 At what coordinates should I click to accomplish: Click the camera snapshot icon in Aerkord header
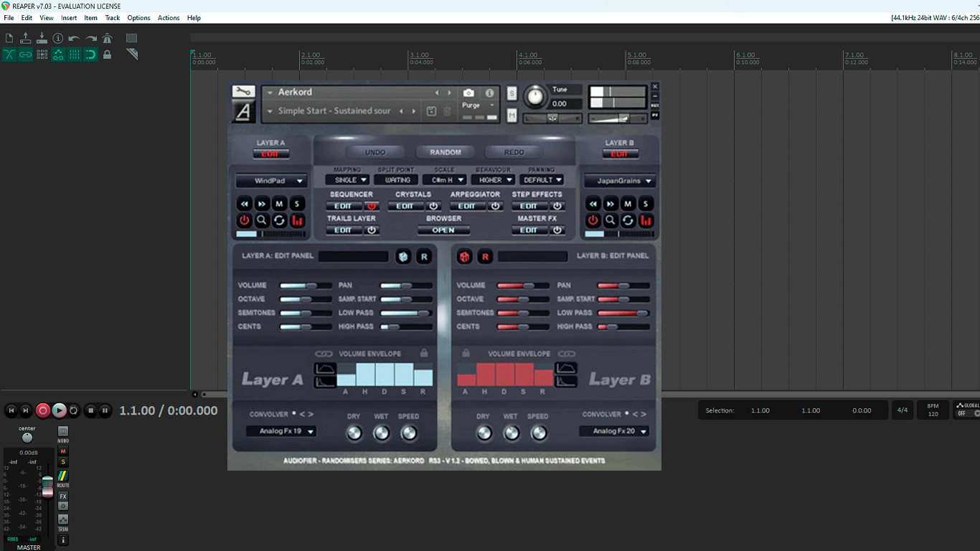(468, 93)
